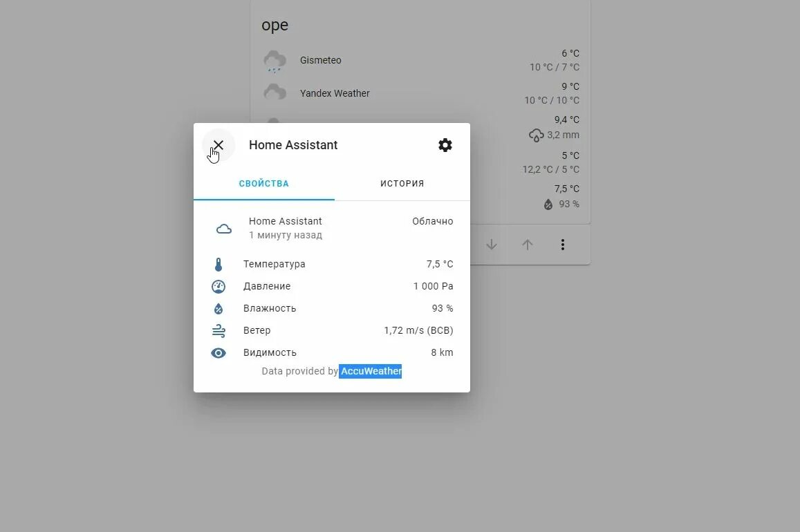The height and width of the screenshot is (532, 800).
Task: Click the '6 °C' Gismeteo temperature
Action: pyautogui.click(x=570, y=53)
